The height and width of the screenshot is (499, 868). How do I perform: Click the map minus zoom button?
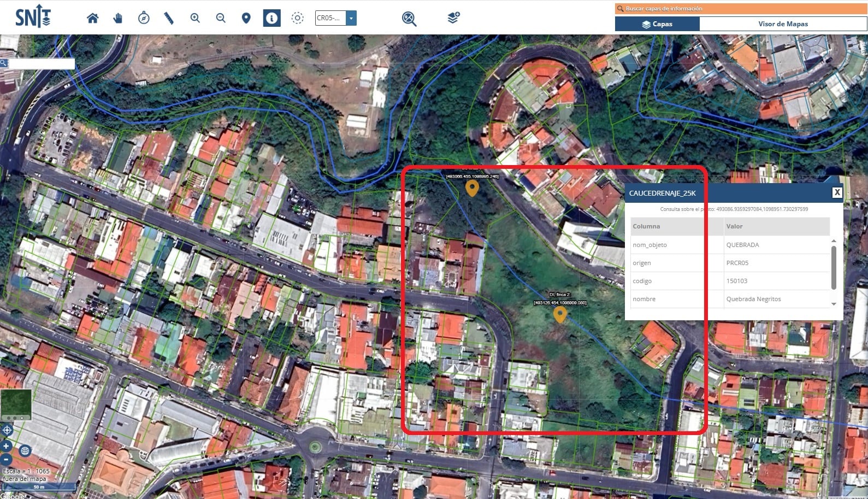pos(6,459)
